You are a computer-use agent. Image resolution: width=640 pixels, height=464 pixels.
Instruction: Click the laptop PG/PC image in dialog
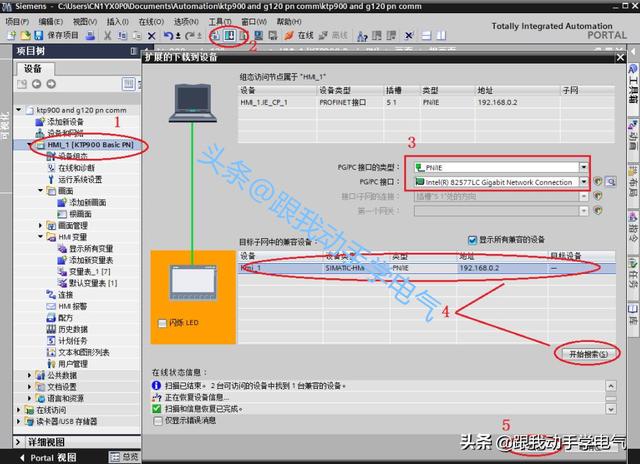[193, 103]
